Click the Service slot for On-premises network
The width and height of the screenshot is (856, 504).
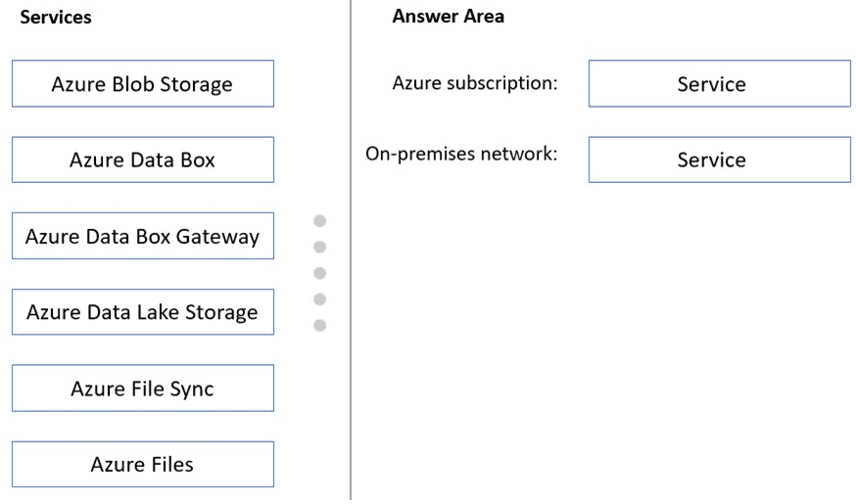719,160
